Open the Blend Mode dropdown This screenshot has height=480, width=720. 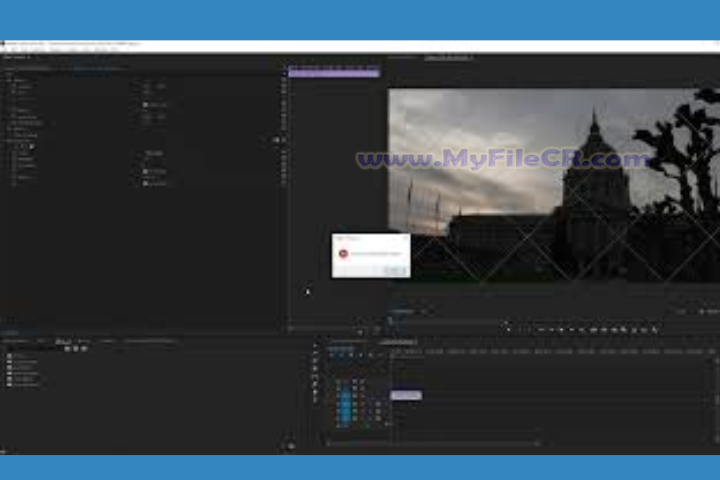(x=154, y=153)
